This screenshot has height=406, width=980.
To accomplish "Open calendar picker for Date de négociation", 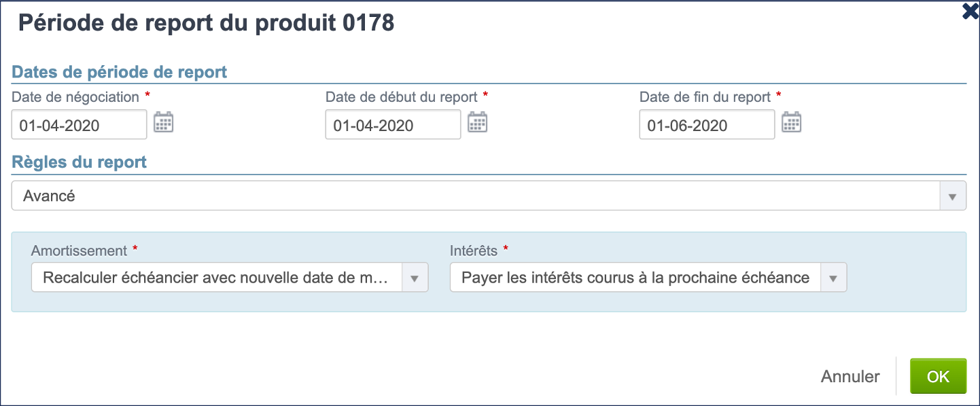I will click(164, 123).
